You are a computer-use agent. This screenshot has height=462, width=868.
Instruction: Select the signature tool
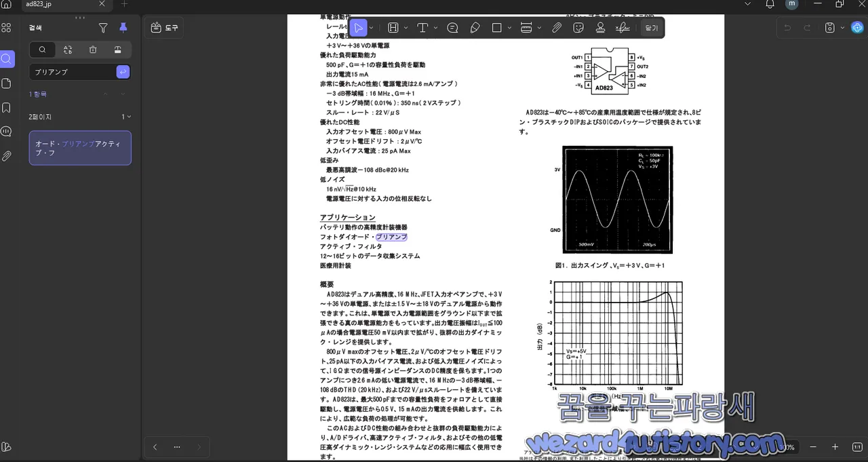click(x=622, y=28)
